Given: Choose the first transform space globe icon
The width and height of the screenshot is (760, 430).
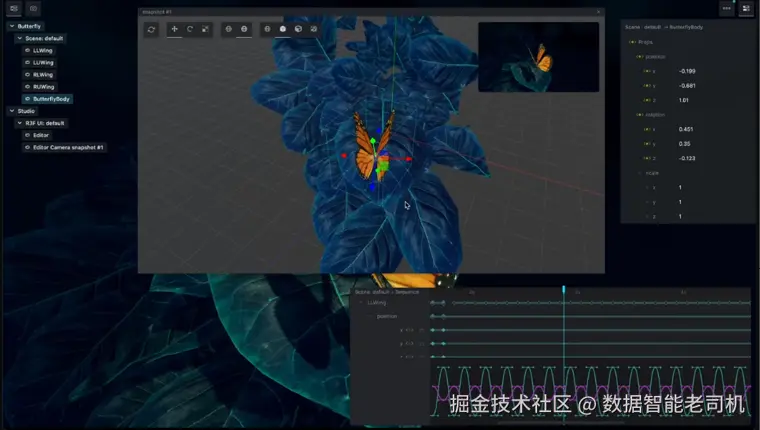Looking at the screenshot, I should point(229,29).
